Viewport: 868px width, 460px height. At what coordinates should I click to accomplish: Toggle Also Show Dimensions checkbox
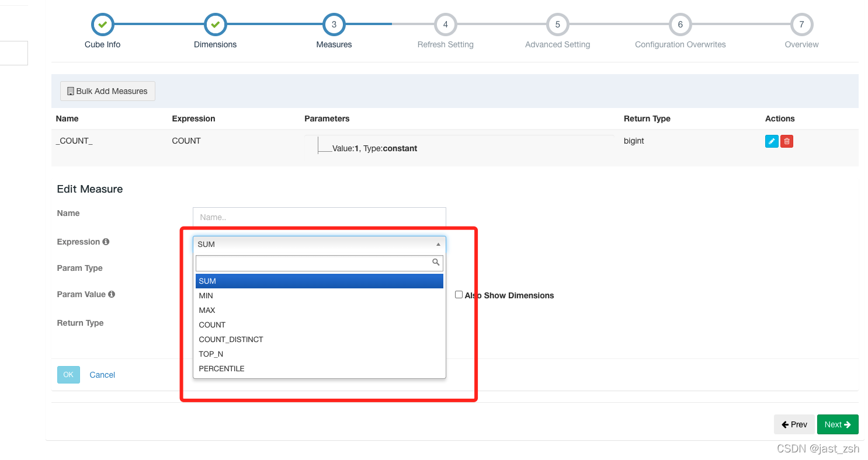click(x=459, y=295)
